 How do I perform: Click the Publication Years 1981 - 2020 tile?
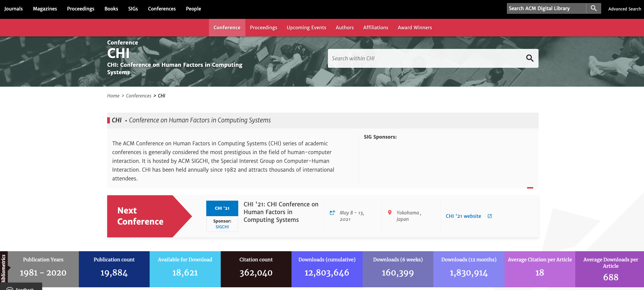(43, 269)
